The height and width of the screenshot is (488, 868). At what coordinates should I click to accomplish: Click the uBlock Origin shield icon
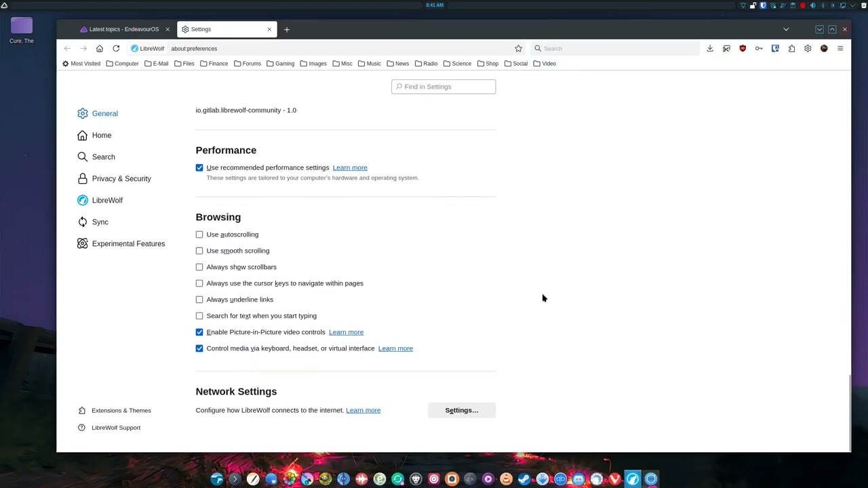click(743, 48)
